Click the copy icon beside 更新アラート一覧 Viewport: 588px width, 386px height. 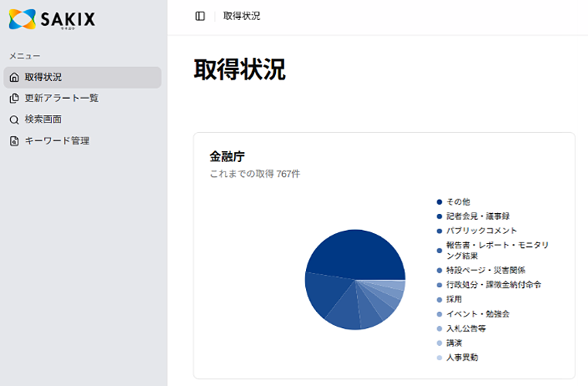point(14,98)
